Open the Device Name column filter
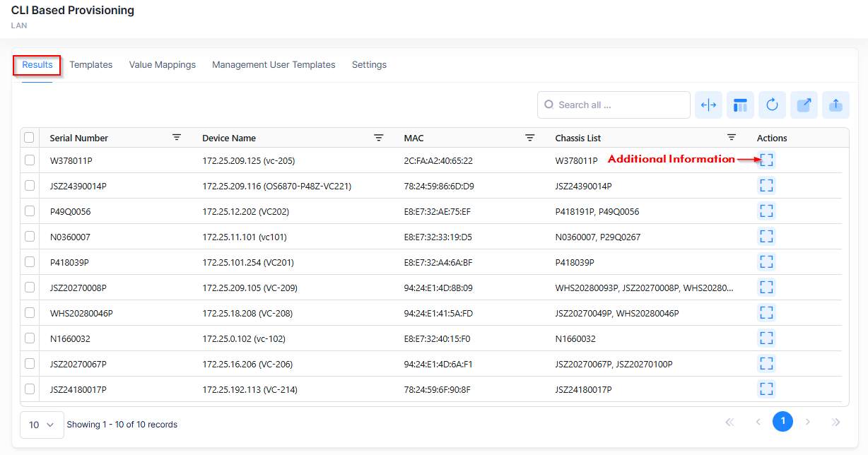Viewport: 868px width, 455px height. click(379, 138)
